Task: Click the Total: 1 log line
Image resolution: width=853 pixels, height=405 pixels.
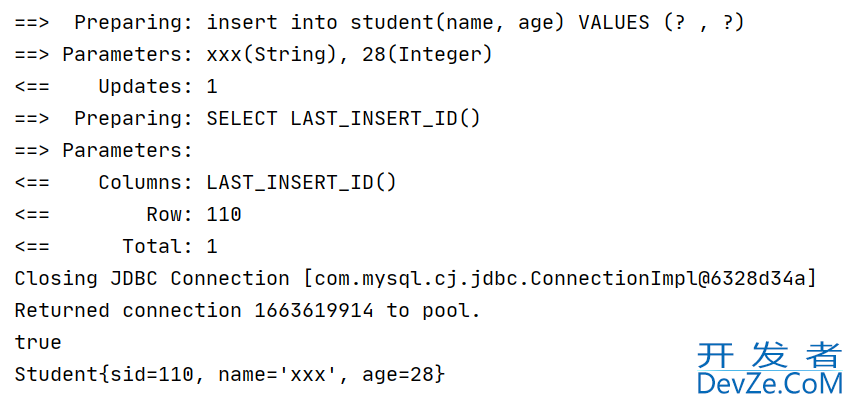Action: coord(116,247)
